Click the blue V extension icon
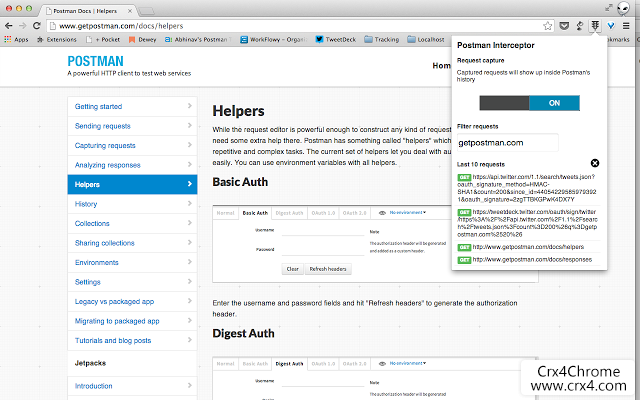The height and width of the screenshot is (400, 640). pos(611,26)
